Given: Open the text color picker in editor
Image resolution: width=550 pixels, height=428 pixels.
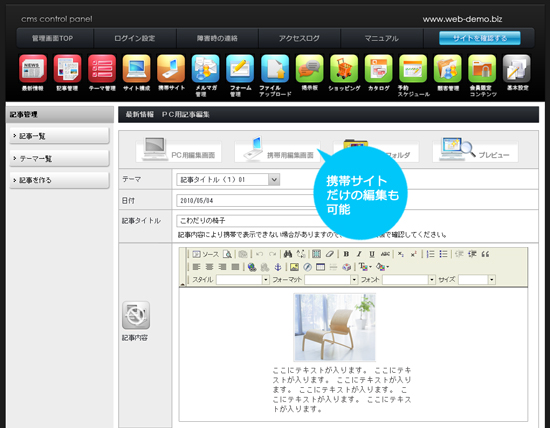Looking at the screenshot, I should click(x=365, y=267).
